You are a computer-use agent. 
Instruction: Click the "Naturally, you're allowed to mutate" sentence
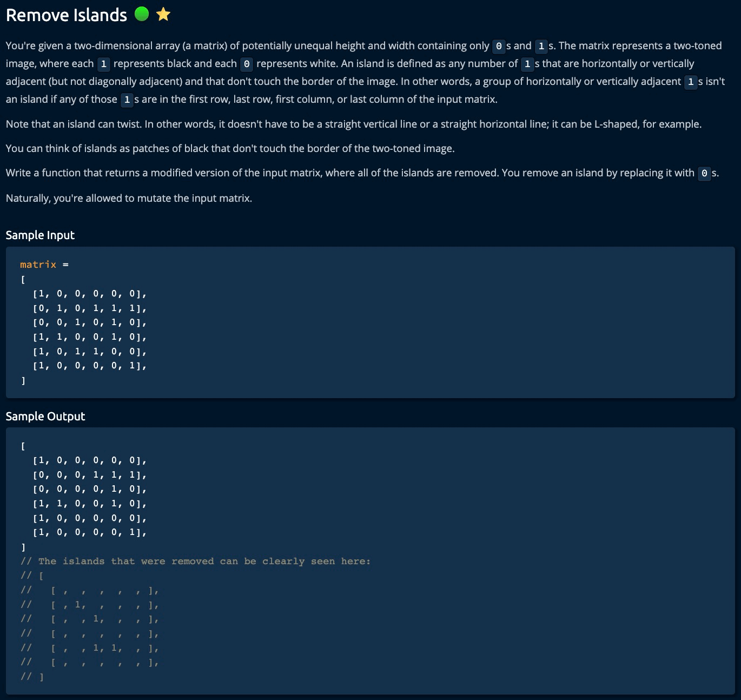pyautogui.click(x=129, y=198)
